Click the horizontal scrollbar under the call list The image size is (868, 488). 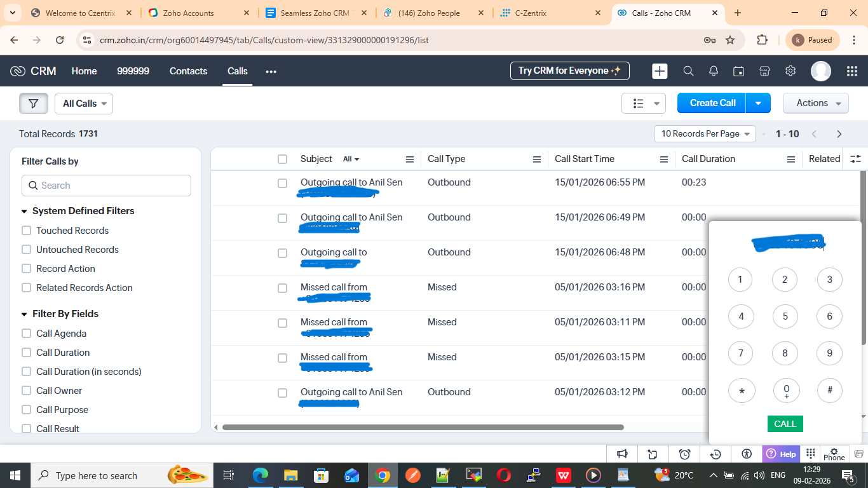[423, 428]
